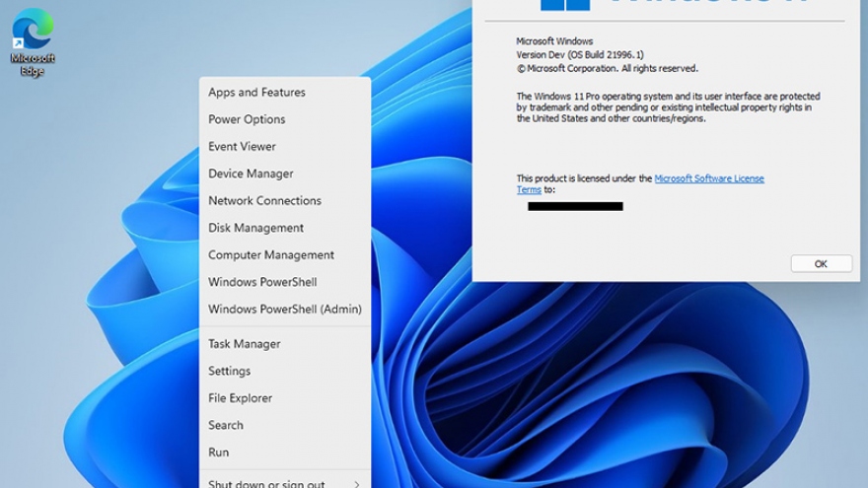Start Windows PowerShell (Admin)

tap(284, 310)
